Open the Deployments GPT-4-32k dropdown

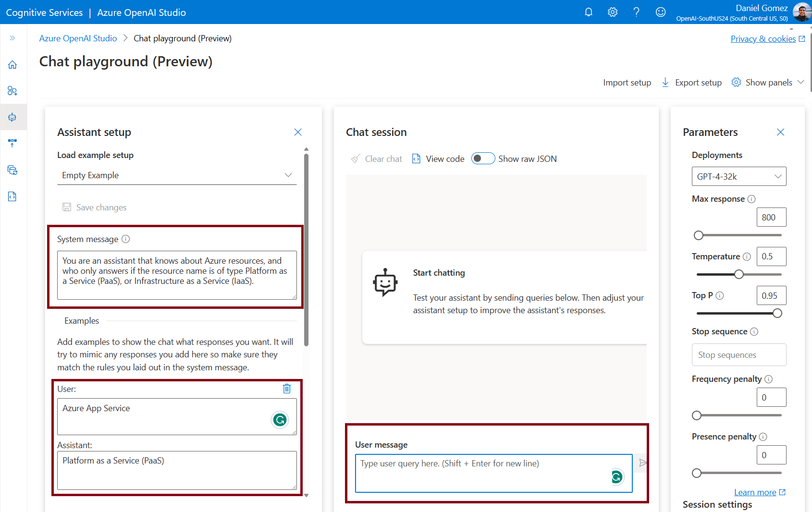coord(739,176)
